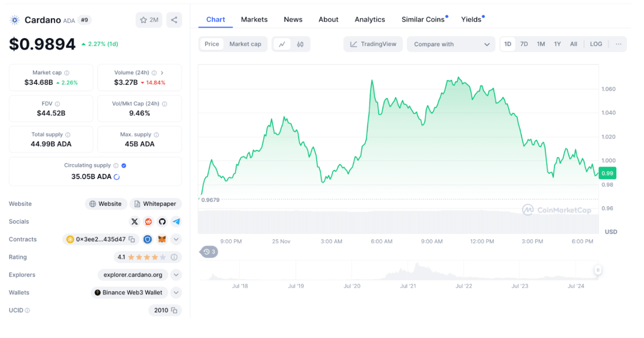
Task: Switch to the Markets tab
Action: [254, 19]
